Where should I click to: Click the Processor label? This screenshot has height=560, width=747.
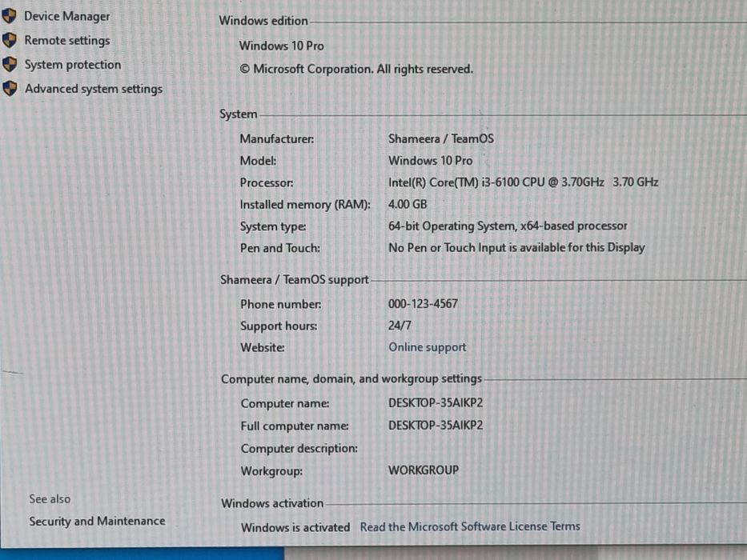267,183
